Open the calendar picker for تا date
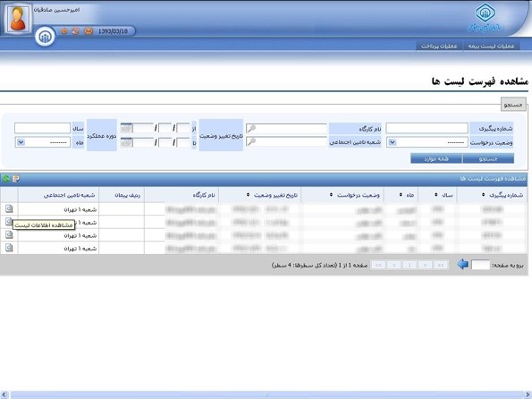The width and height of the screenshot is (532, 399). tap(126, 142)
